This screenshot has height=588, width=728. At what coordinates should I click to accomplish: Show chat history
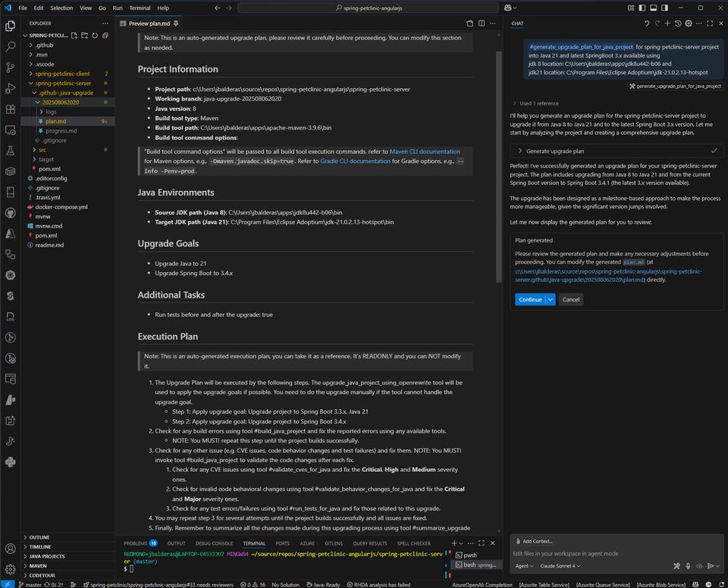pos(678,23)
